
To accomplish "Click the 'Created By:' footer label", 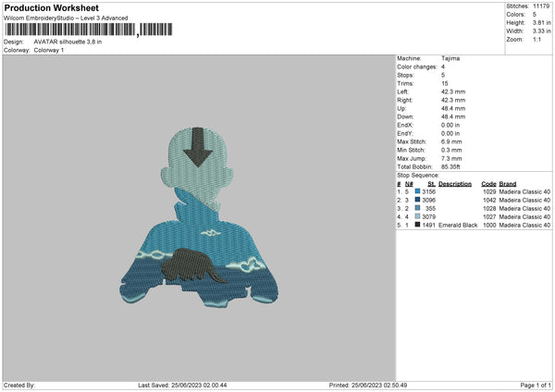I will click(19, 385).
